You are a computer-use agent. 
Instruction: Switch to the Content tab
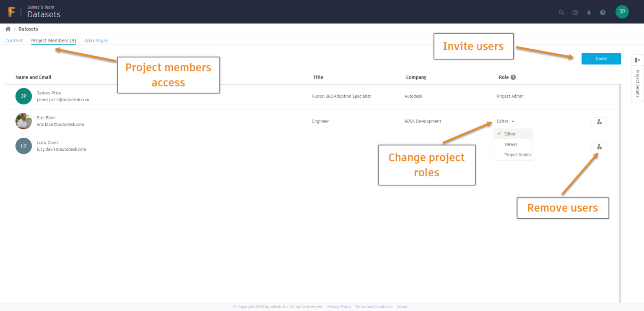[x=14, y=40]
